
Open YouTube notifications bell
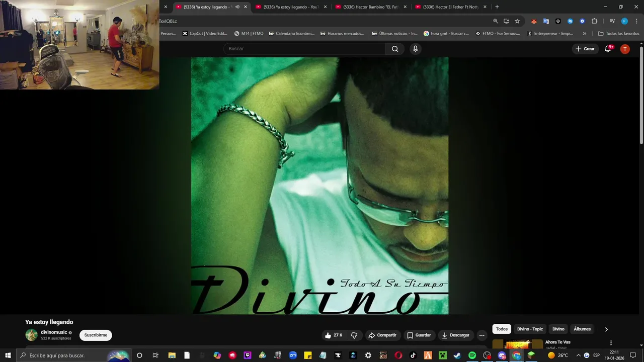[x=608, y=49]
